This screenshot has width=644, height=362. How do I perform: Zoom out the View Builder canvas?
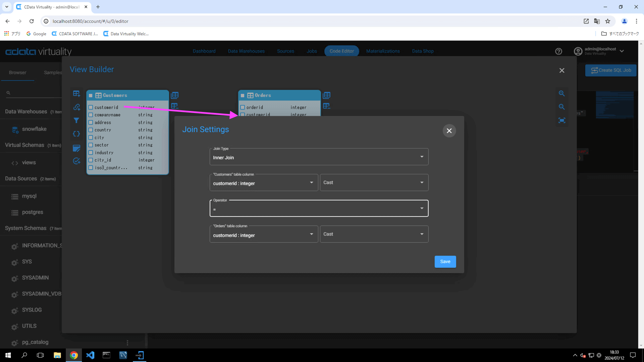pyautogui.click(x=562, y=107)
